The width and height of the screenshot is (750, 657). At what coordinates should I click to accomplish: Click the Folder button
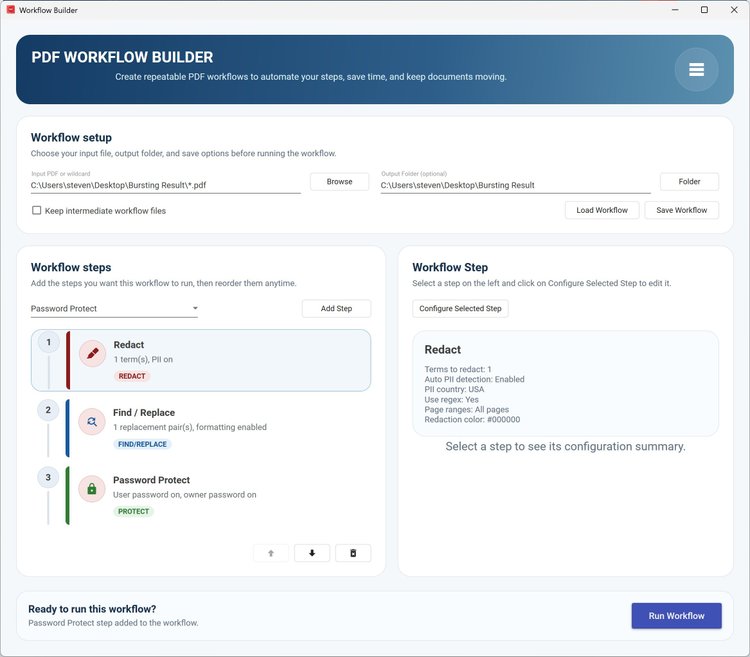(689, 182)
